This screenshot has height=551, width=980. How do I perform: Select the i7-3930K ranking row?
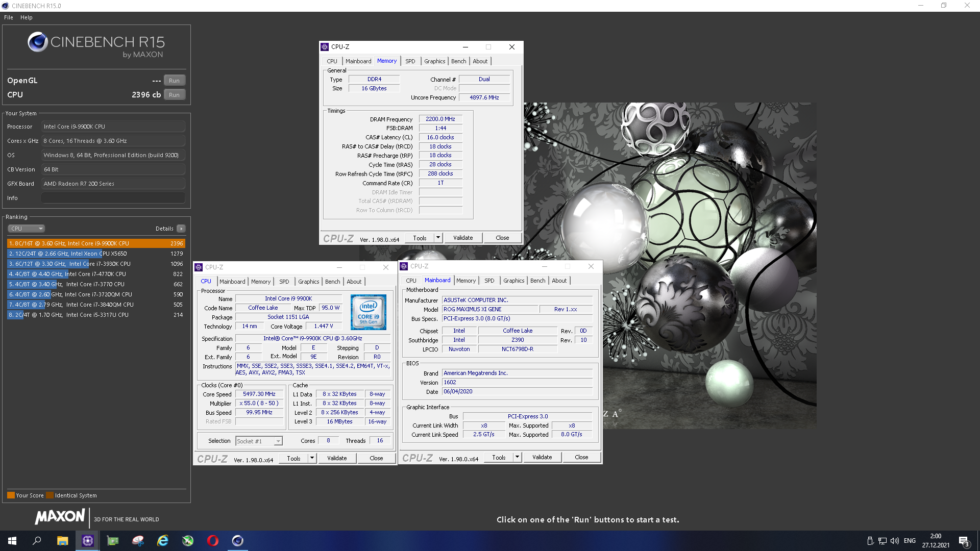pos(96,264)
